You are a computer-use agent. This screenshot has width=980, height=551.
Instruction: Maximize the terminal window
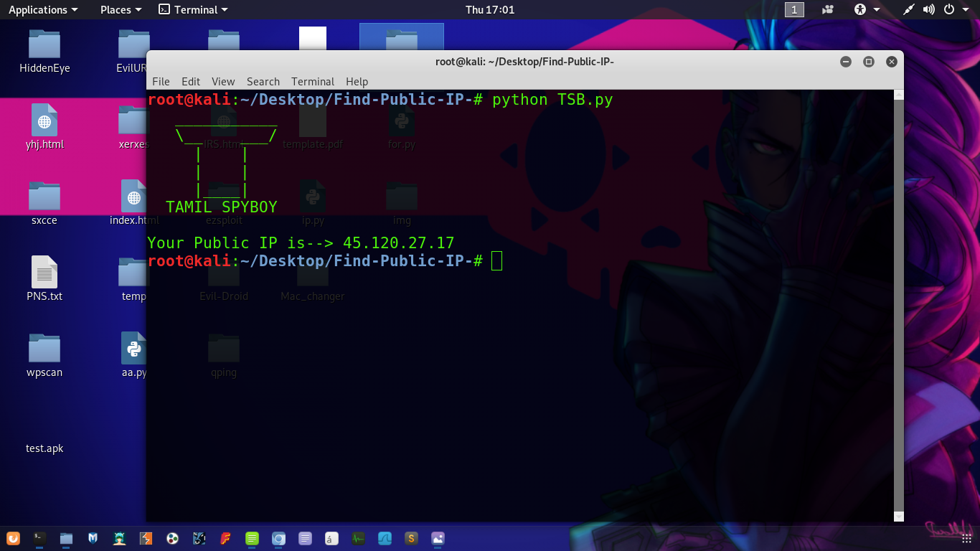tap(869, 62)
